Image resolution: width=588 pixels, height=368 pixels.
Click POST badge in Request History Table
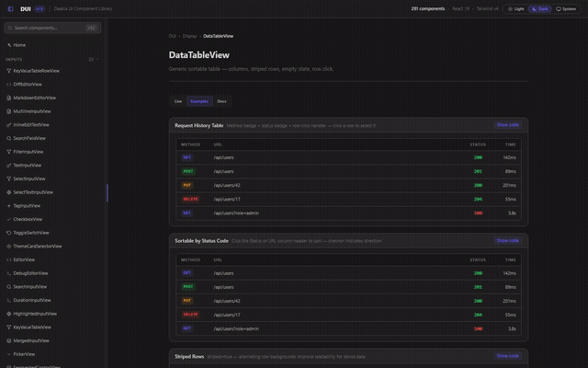point(187,171)
